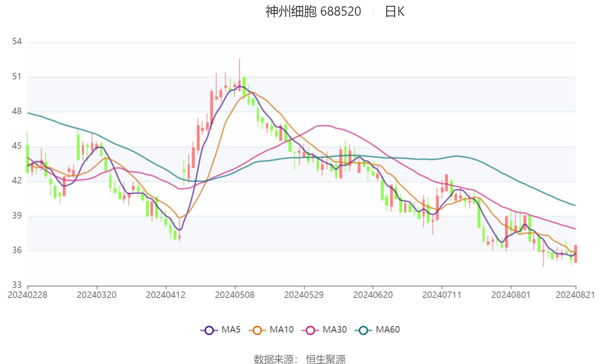Click y-axis value 51

tap(17, 77)
